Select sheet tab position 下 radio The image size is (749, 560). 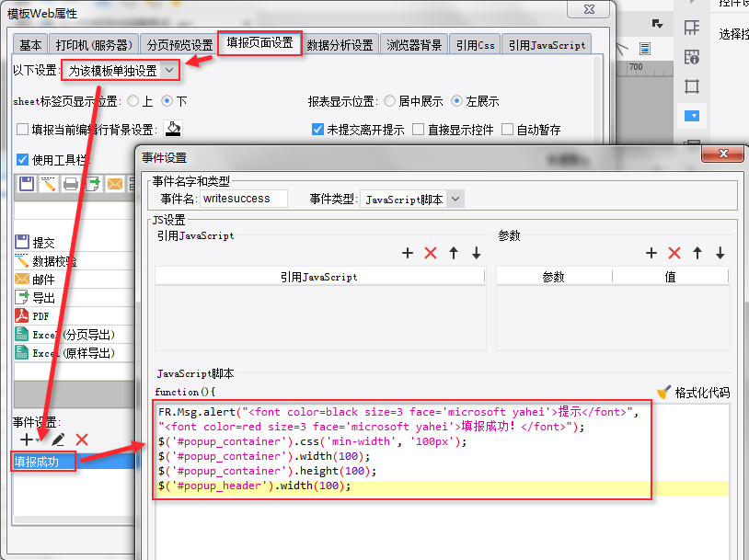pyautogui.click(x=167, y=101)
